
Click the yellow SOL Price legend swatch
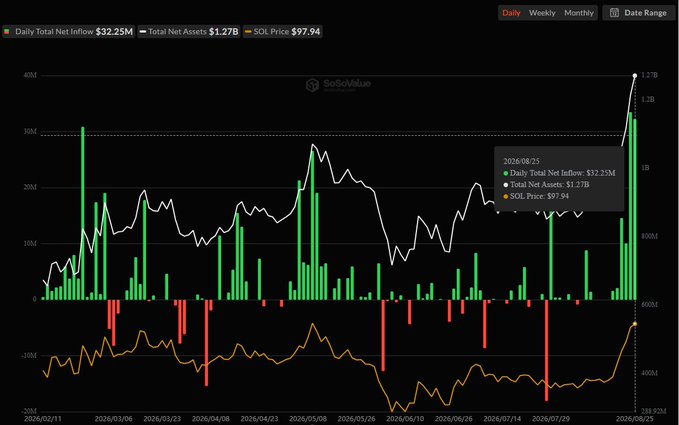point(248,32)
